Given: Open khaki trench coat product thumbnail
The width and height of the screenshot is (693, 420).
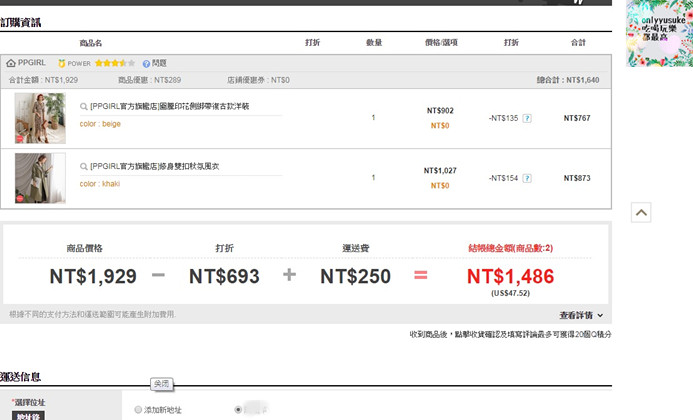Looking at the screenshot, I should 40,178.
